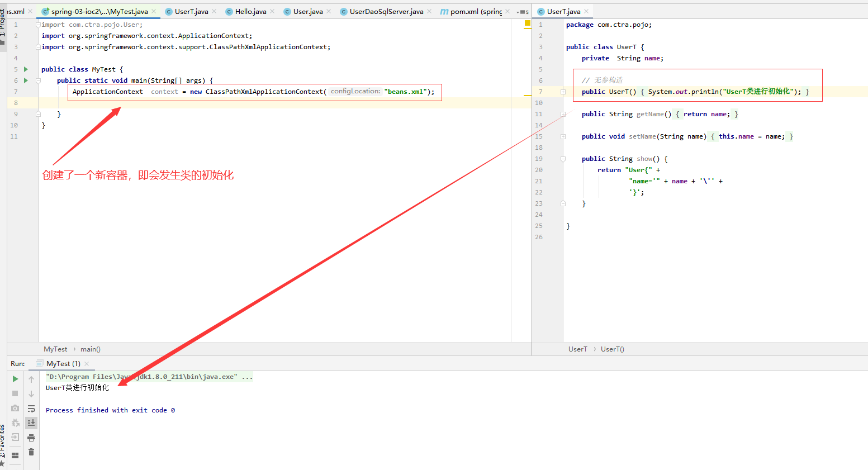Open the UserDaoSqlServer.java tab

coord(386,11)
